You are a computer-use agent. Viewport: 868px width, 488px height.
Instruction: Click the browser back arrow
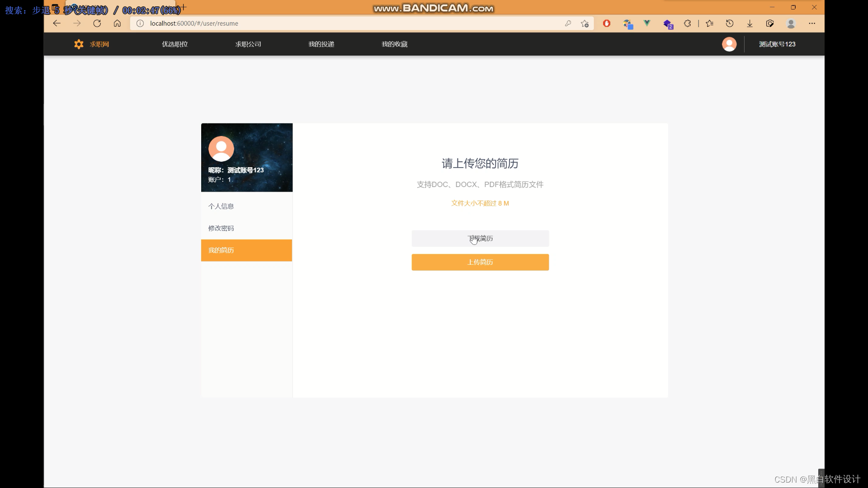[57, 23]
